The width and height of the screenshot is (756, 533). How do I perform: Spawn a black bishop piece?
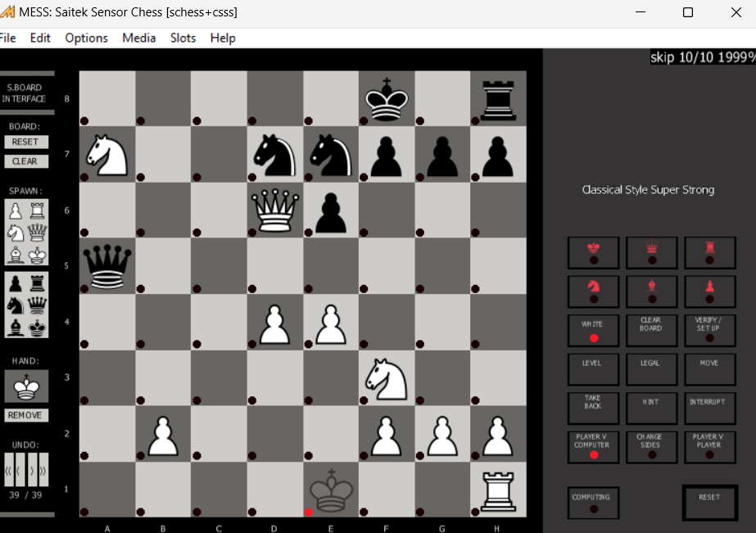[16, 327]
